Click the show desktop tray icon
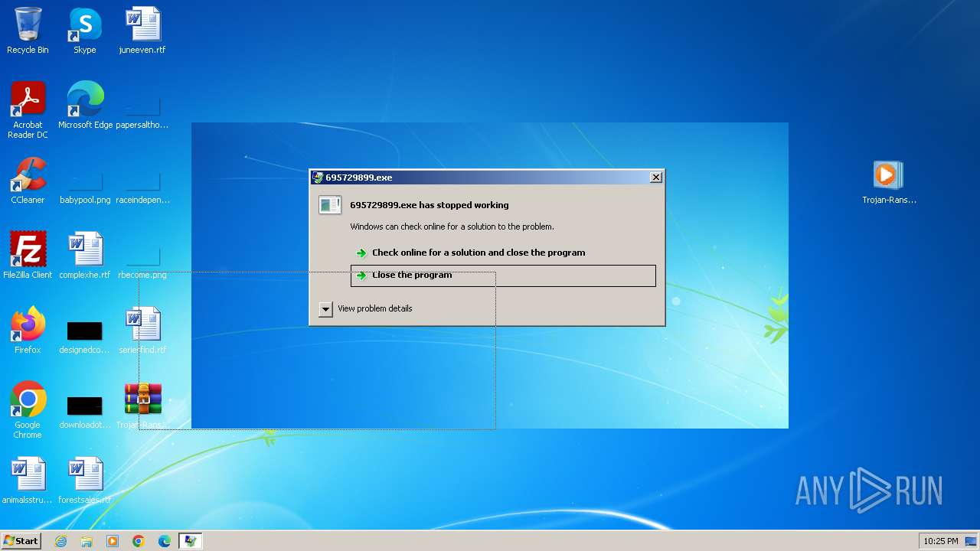 click(971, 541)
